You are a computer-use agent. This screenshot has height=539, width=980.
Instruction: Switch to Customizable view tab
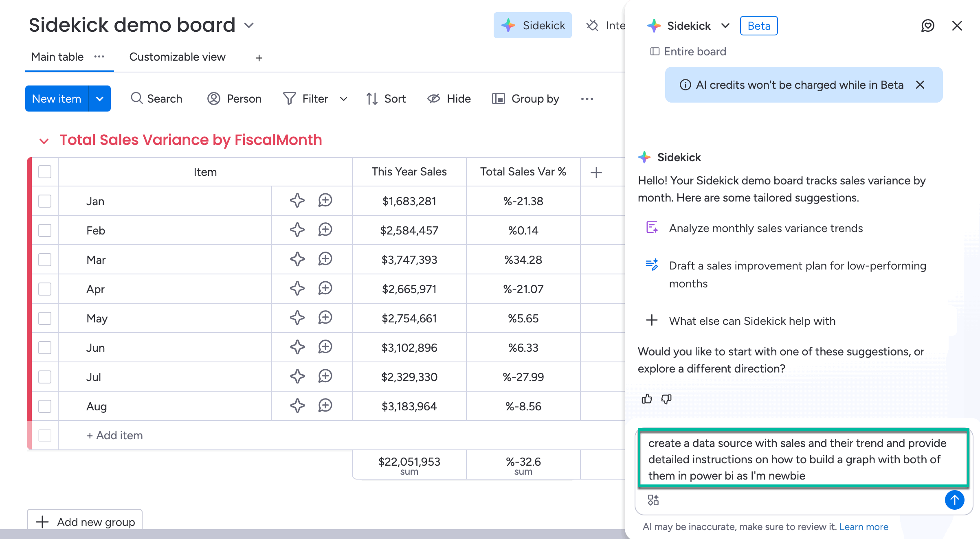[x=177, y=57]
